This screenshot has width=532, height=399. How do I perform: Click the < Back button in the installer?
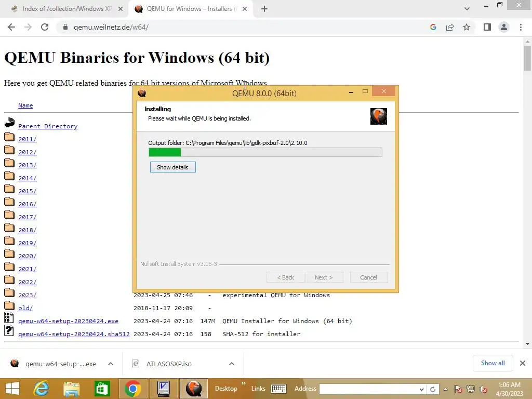pyautogui.click(x=285, y=277)
